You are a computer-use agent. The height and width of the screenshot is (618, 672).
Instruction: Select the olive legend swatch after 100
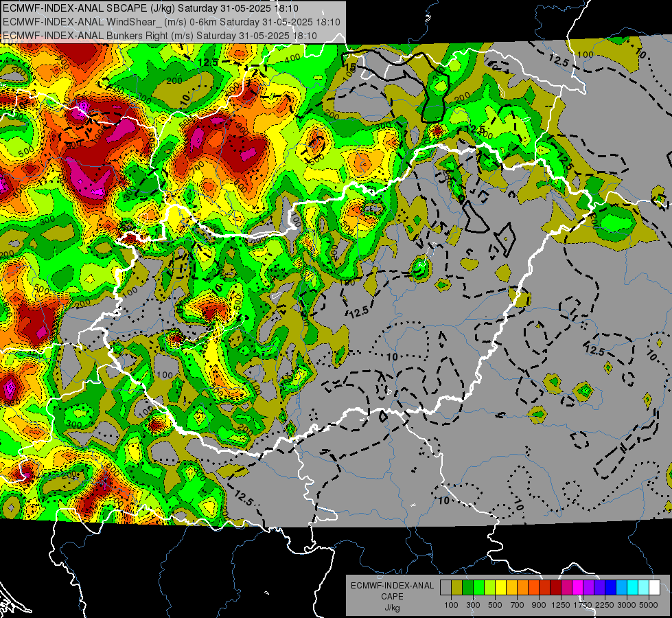(x=457, y=587)
